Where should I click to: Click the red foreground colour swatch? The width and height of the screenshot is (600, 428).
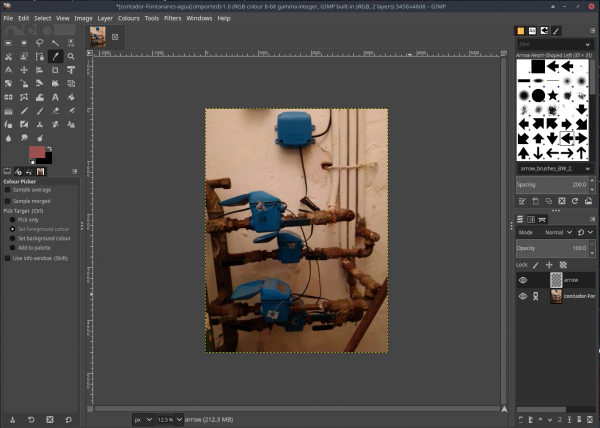[x=37, y=152]
